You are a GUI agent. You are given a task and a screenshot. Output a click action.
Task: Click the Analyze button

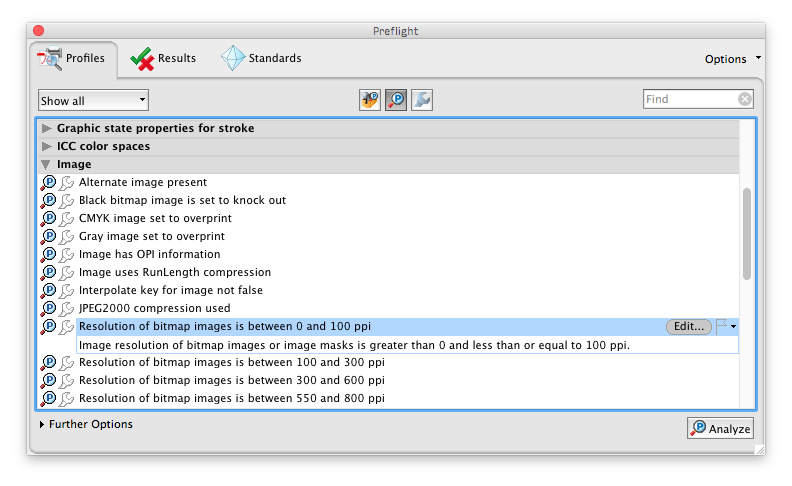(720, 428)
